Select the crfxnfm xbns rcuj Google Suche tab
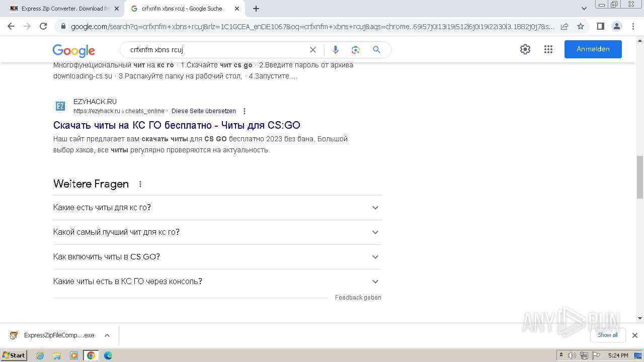The height and width of the screenshot is (362, 644). pyautogui.click(x=184, y=9)
